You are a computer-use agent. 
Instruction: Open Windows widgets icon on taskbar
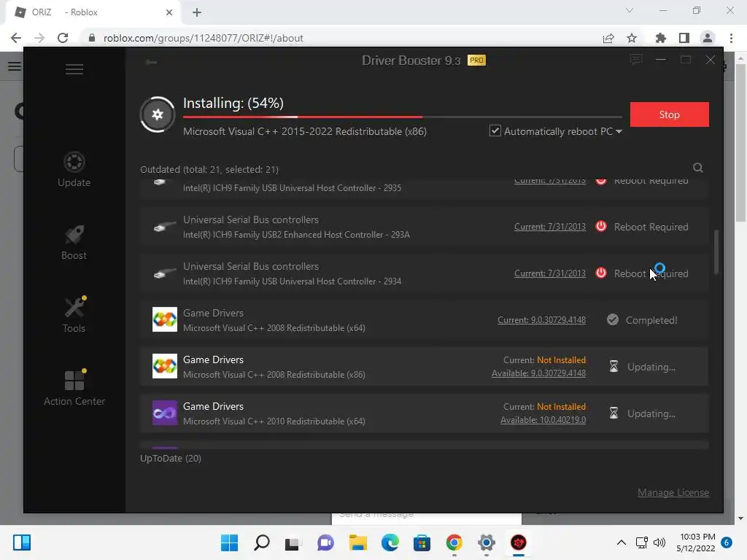(21, 542)
